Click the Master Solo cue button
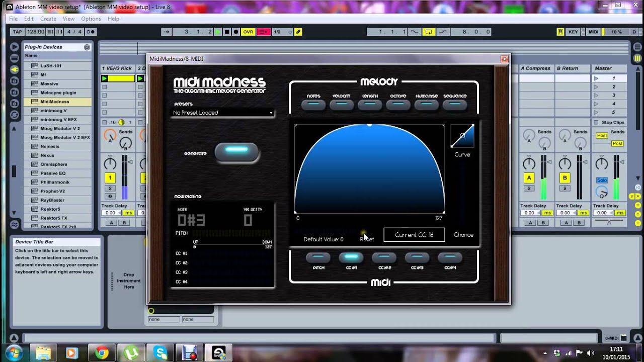Screen dimensions: 644x362 pyautogui.click(x=602, y=180)
